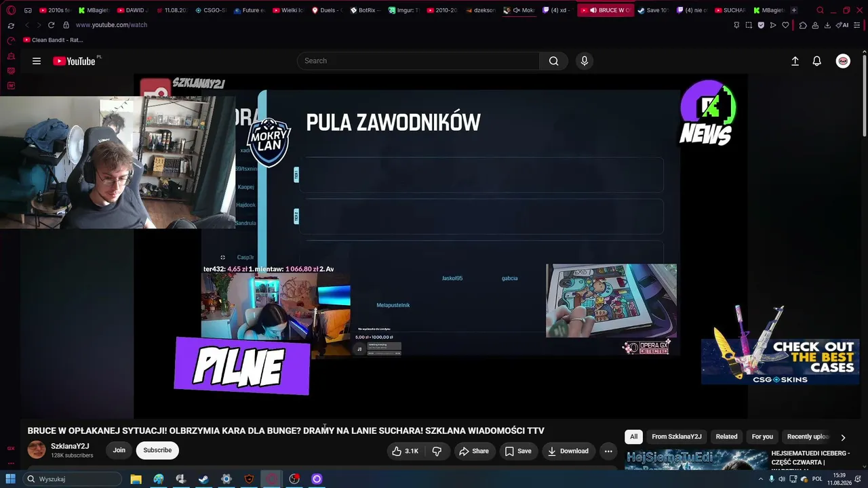Screen dimensions: 868x488
Task: Open YouTube notifications bell
Action: pyautogui.click(x=817, y=61)
